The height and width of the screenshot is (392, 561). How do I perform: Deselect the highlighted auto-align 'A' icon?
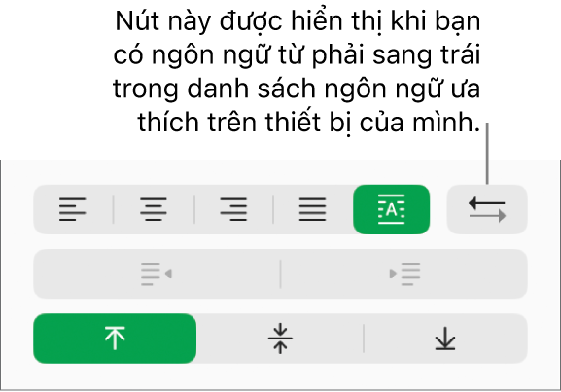pos(392,209)
